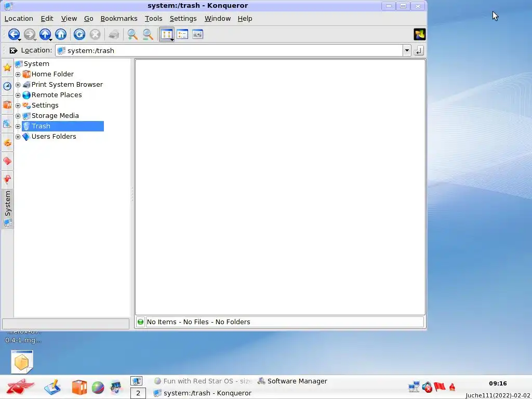Clear the location bar with the X arrow

[13, 50]
